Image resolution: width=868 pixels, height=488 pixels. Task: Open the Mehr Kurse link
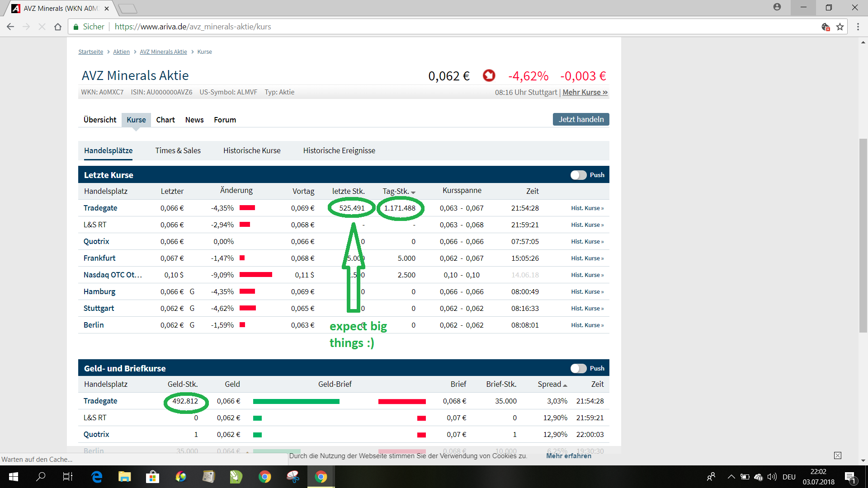585,92
